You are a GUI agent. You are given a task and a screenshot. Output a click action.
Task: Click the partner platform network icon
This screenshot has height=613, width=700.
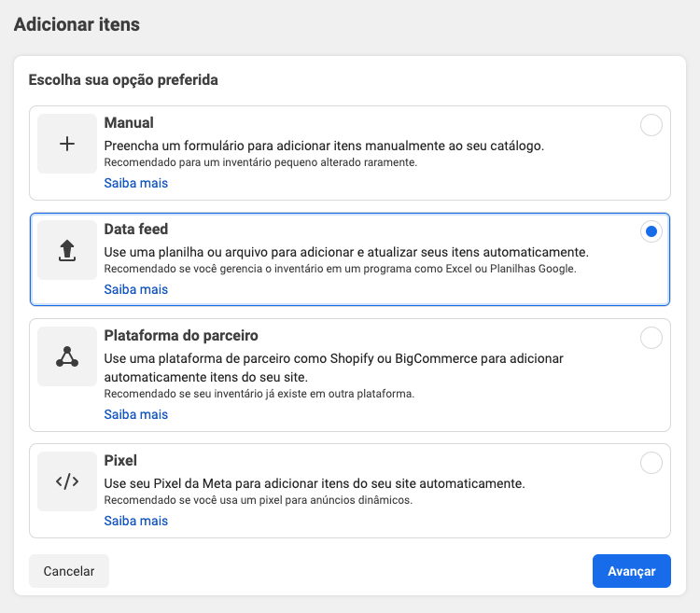click(x=67, y=356)
